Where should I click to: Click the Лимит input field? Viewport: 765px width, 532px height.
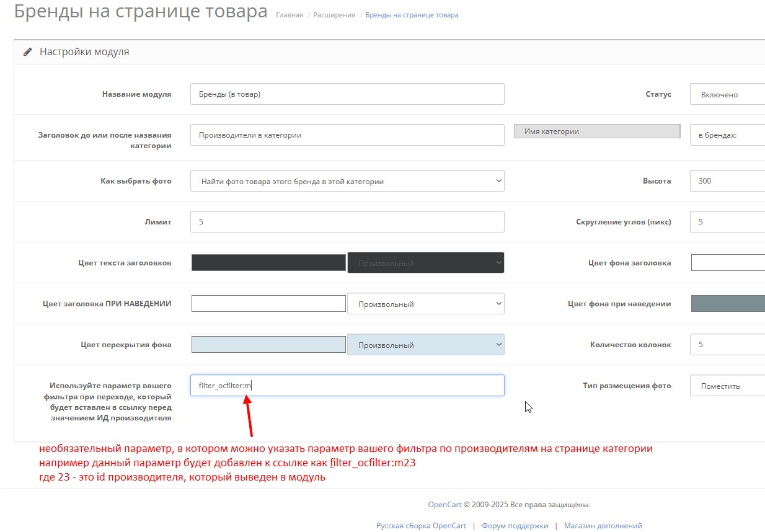pyautogui.click(x=347, y=221)
